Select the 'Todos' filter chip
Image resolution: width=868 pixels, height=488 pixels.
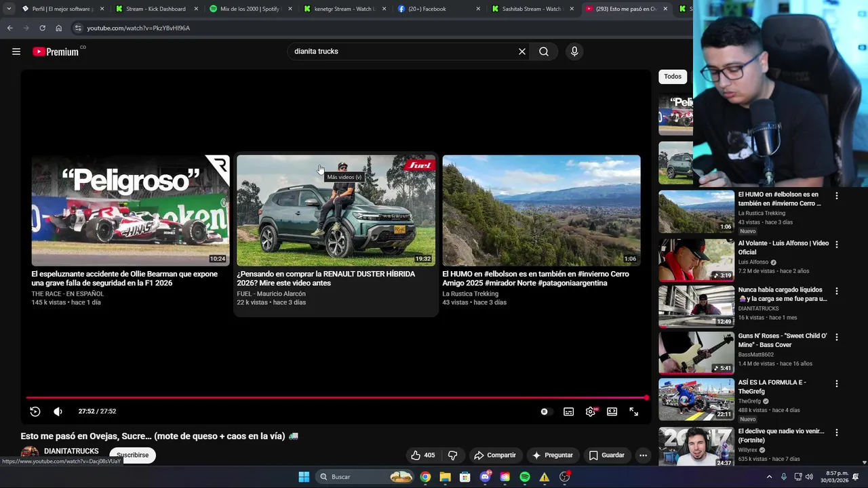pyautogui.click(x=673, y=77)
